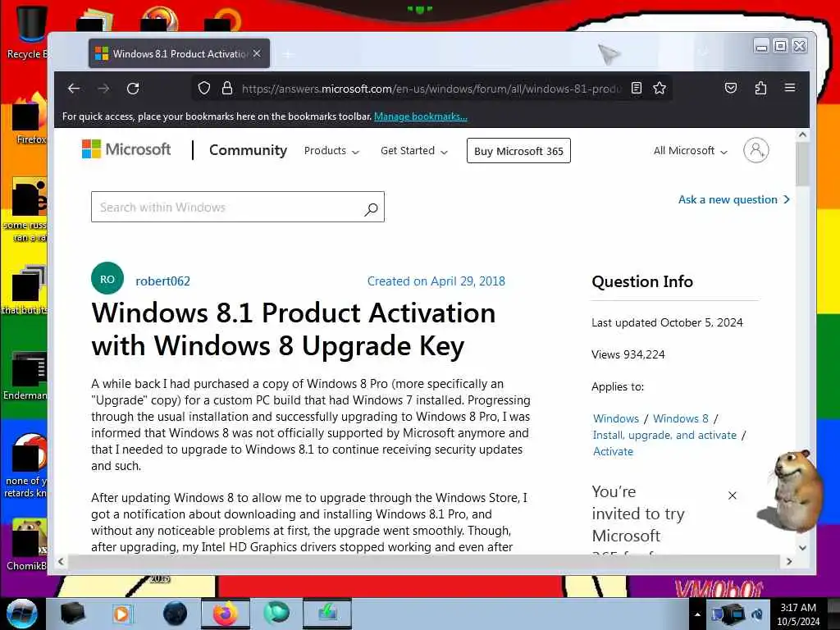Screen dimensions: 840x630
Task: Toggle Reader View icon in address bar
Action: pyautogui.click(x=637, y=88)
